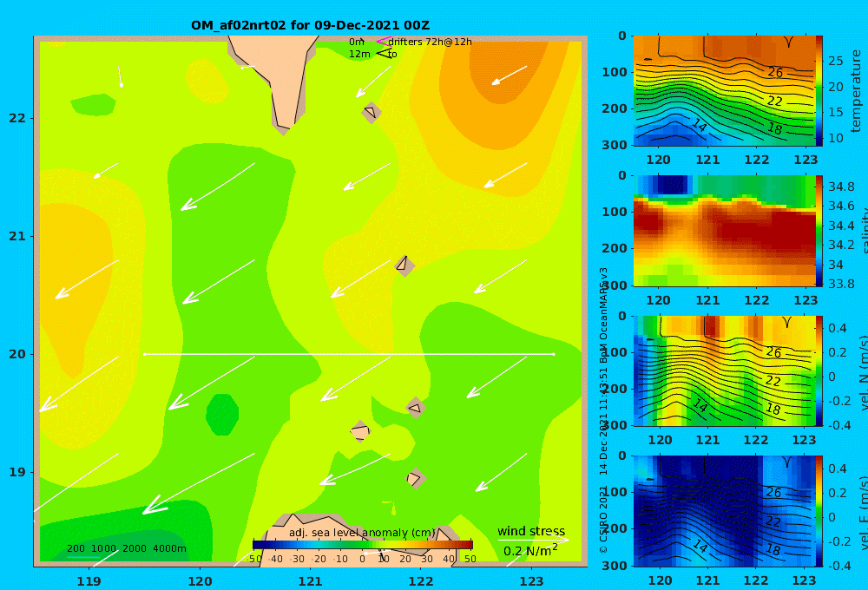This screenshot has width=868, height=590.
Task: Click the vertical 'temperature' axis label
Action: 856,91
